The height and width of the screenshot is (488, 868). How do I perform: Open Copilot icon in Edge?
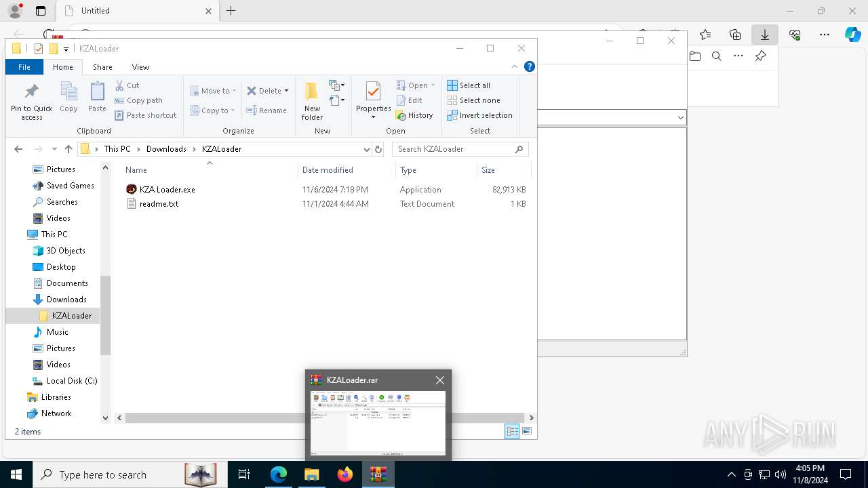click(x=852, y=35)
